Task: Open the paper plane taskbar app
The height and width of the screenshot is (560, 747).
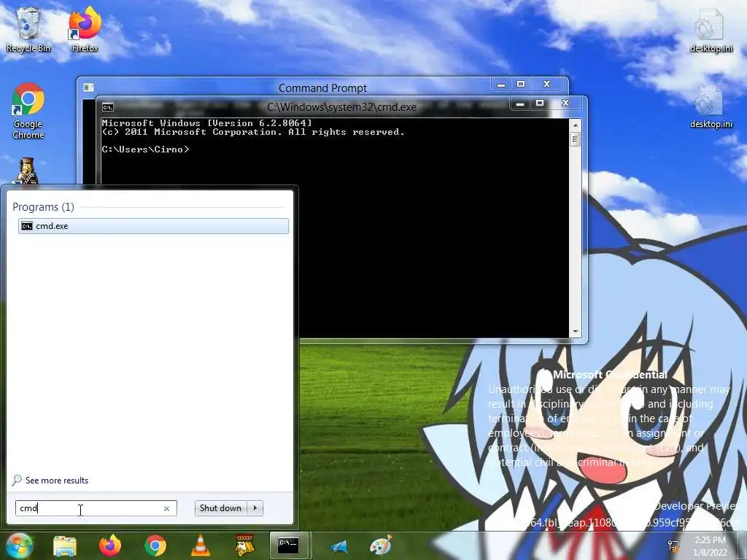Action: coord(338,547)
